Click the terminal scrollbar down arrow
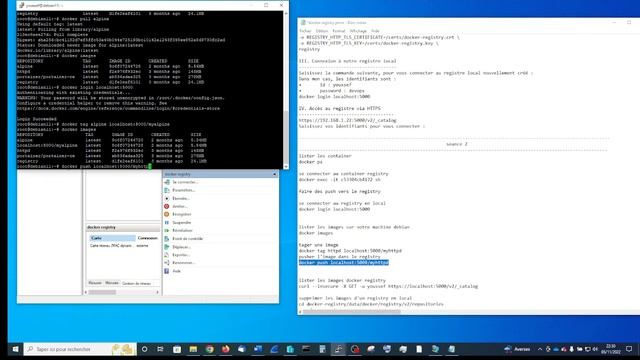640x360 pixels. click(286, 167)
